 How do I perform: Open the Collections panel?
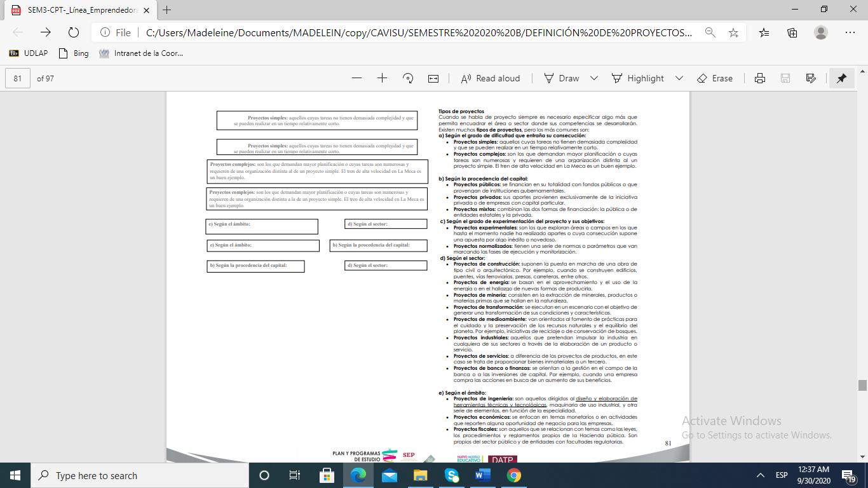pyautogui.click(x=792, y=32)
